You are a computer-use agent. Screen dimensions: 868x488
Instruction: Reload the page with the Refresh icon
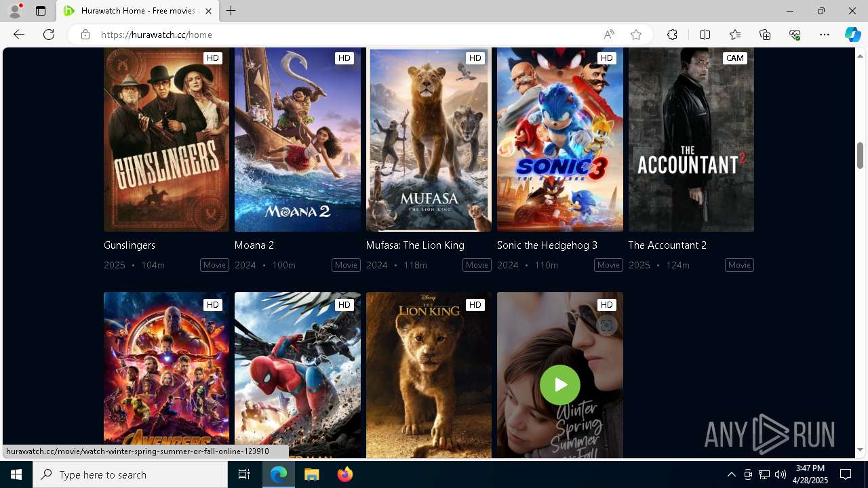coord(49,35)
